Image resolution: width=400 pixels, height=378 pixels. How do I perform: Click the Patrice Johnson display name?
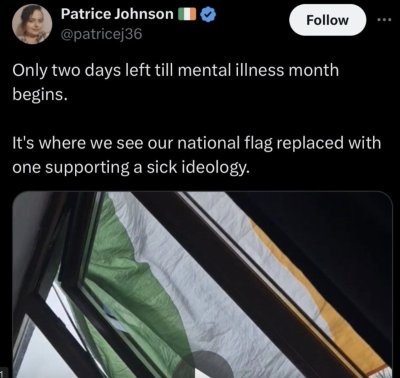(117, 14)
